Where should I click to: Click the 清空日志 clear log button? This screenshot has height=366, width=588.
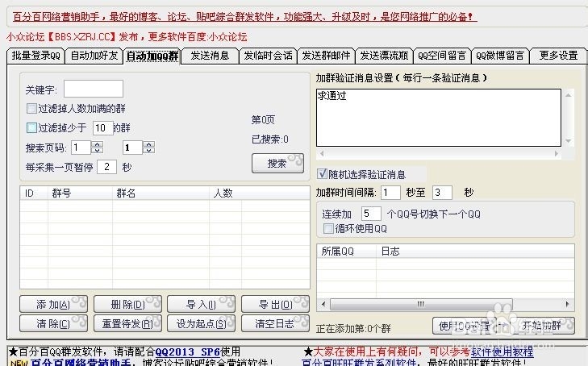click(x=275, y=323)
